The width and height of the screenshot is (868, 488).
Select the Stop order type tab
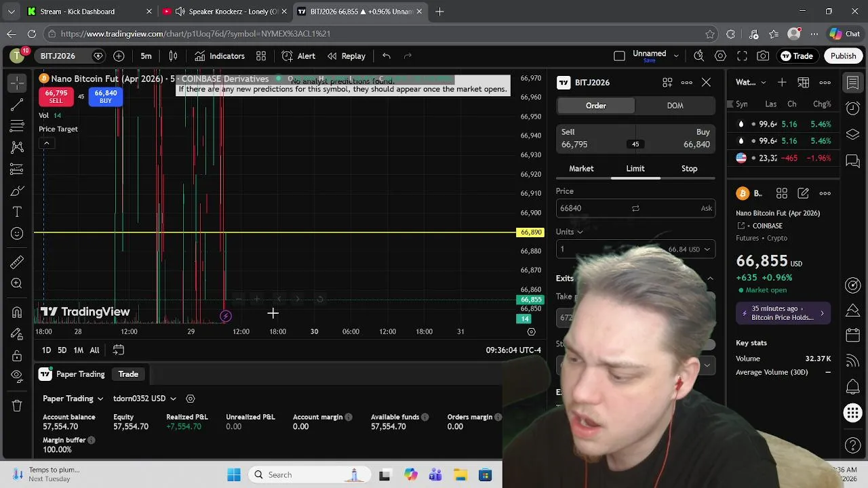click(689, 169)
